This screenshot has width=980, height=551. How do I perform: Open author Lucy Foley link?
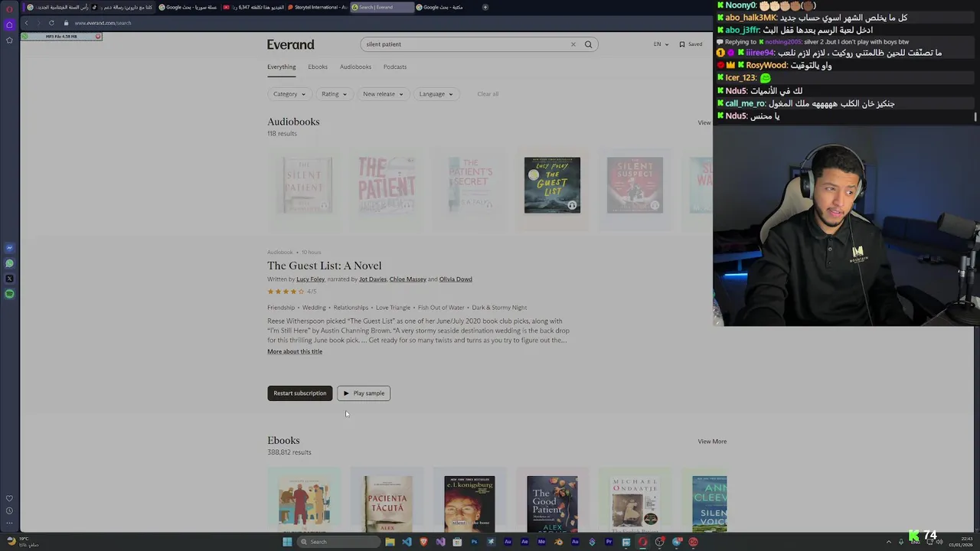click(311, 279)
